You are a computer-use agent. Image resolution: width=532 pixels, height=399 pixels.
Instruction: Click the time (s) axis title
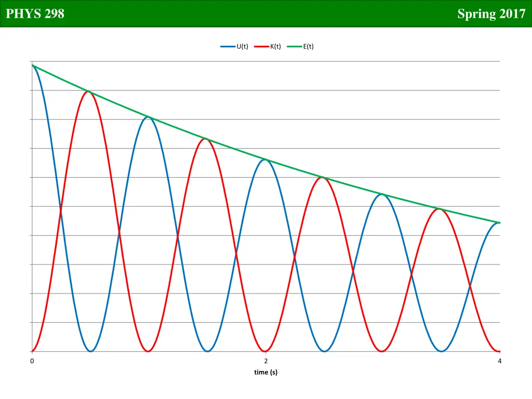265,372
